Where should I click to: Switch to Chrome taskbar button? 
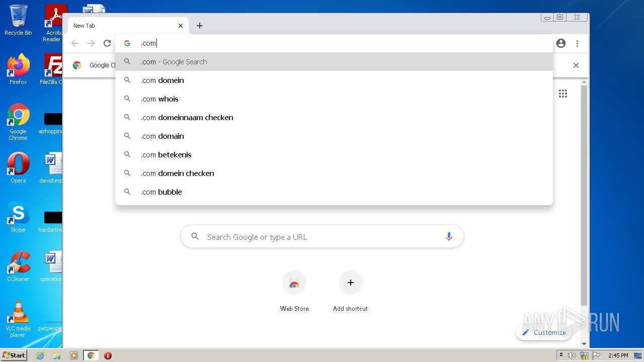91,355
